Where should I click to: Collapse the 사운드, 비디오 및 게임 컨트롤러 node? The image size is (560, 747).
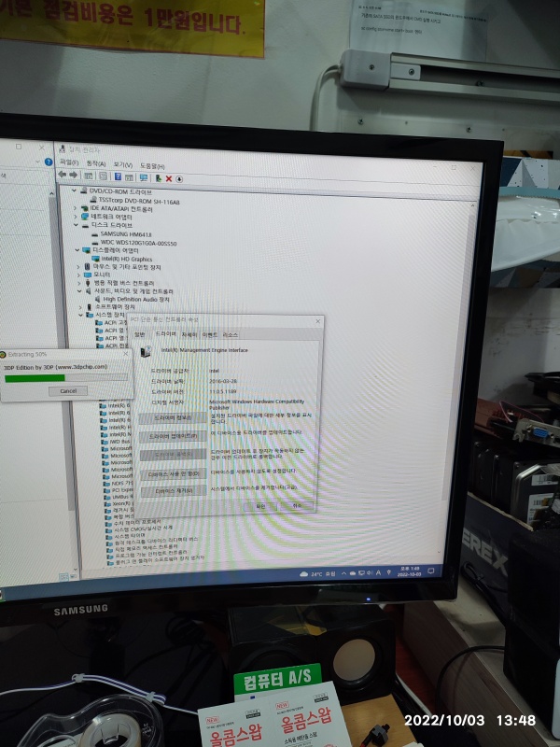79,290
